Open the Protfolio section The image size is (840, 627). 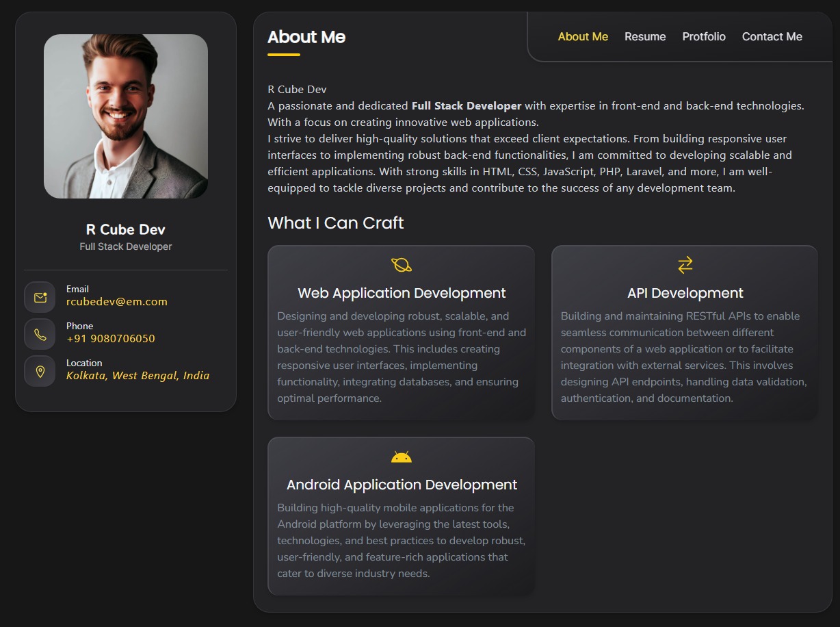704,36
